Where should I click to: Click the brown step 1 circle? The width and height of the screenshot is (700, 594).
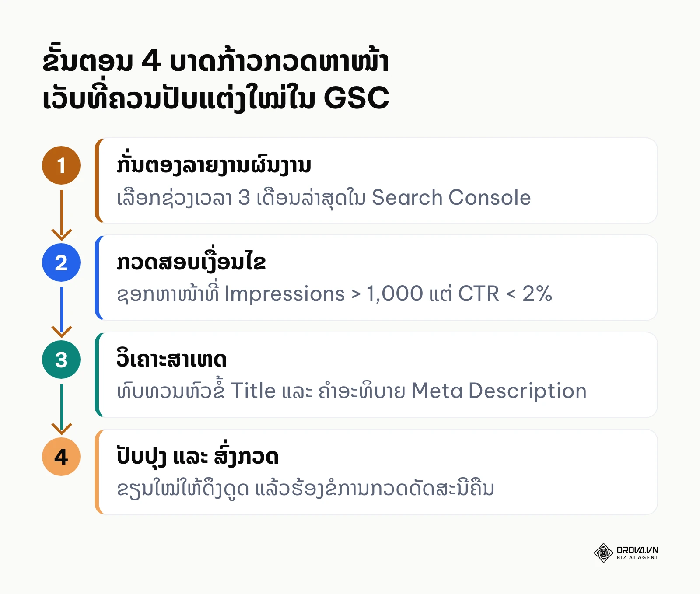coord(61,165)
